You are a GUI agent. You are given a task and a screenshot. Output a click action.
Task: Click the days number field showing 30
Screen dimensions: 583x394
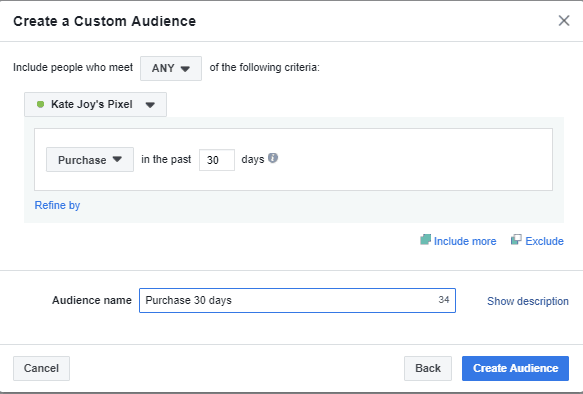click(217, 160)
